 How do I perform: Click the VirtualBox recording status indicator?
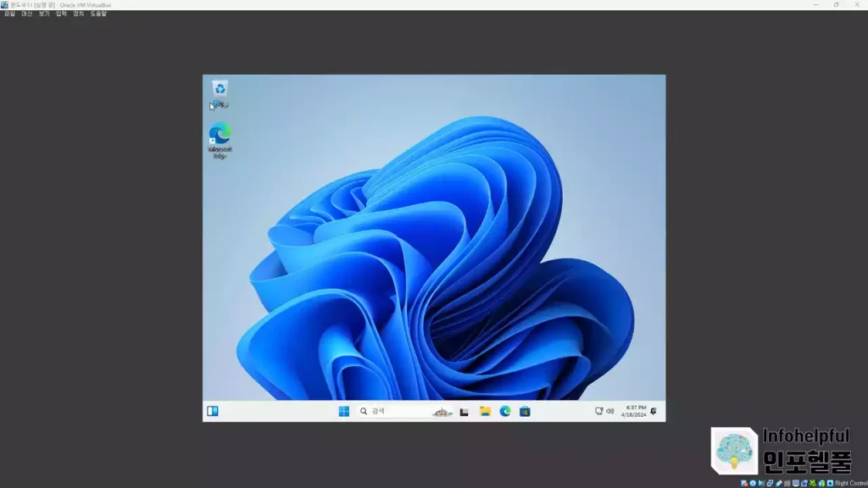tap(804, 484)
